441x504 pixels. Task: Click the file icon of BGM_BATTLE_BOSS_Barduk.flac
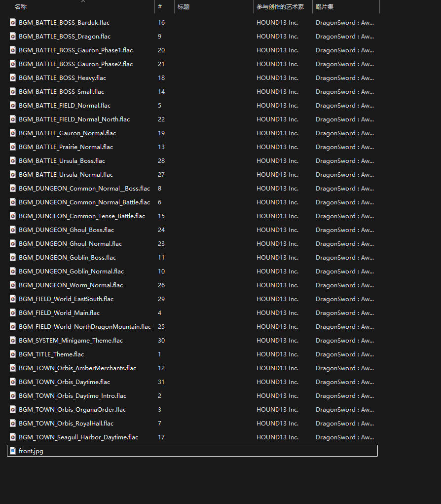[12, 23]
